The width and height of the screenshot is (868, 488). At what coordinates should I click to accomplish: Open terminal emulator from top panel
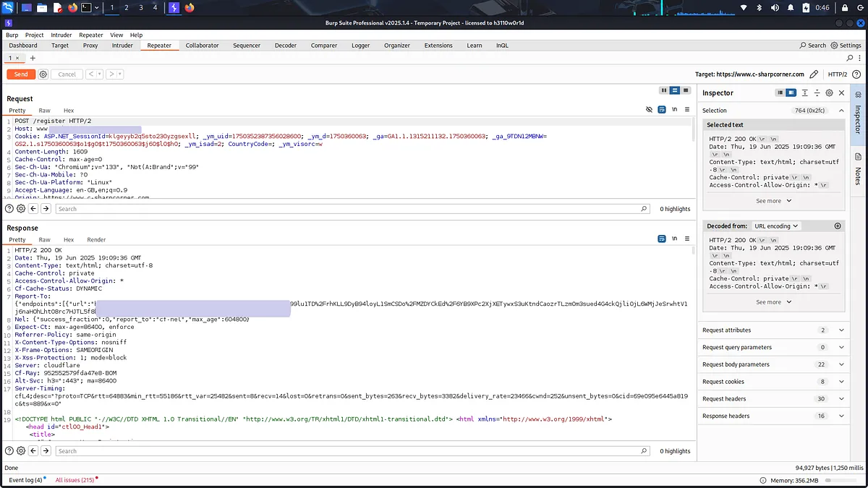coord(86,8)
